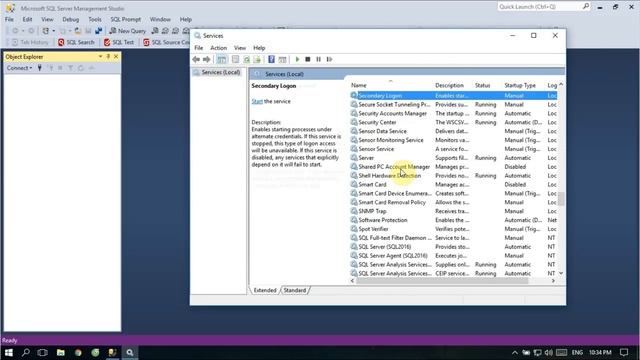
Task: Select the Sensor Data Service row
Action: [453, 131]
